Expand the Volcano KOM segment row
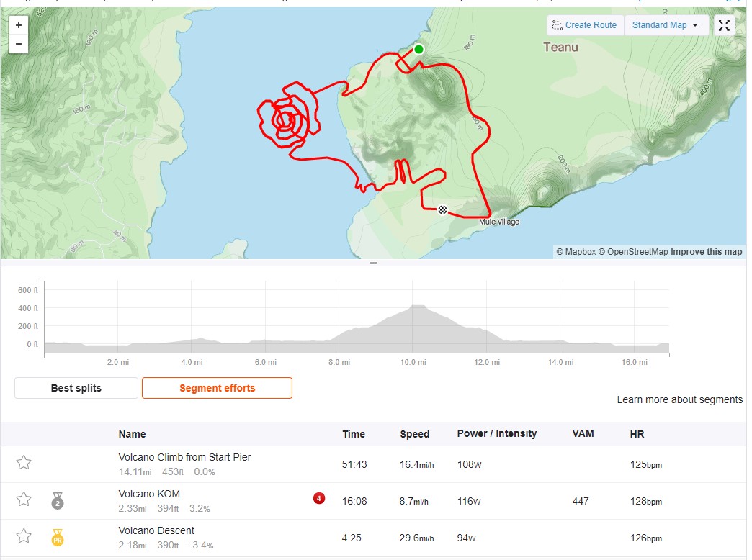The image size is (752, 560). point(374,501)
